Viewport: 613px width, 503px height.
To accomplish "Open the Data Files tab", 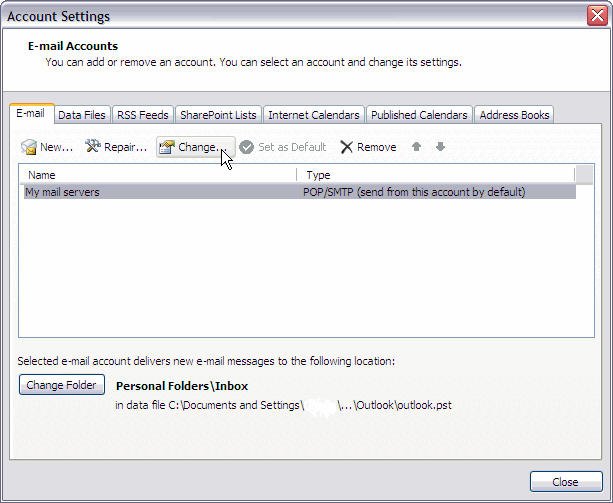I will coord(82,115).
